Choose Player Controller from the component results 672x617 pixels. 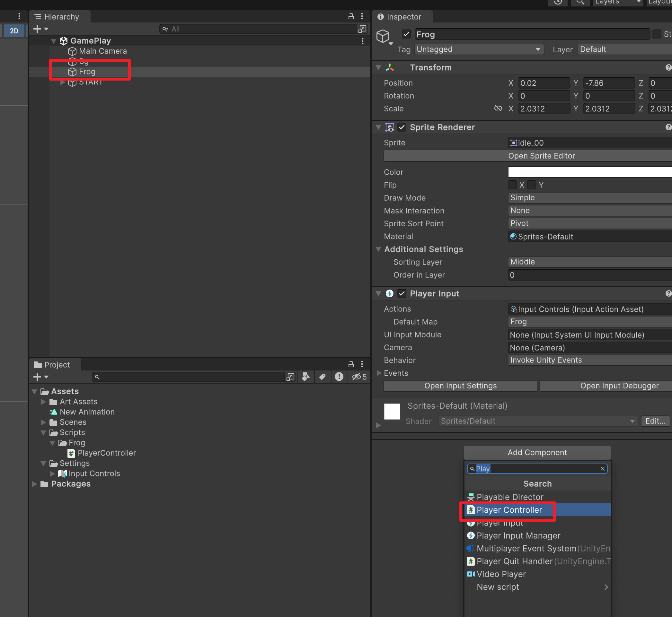(537, 510)
